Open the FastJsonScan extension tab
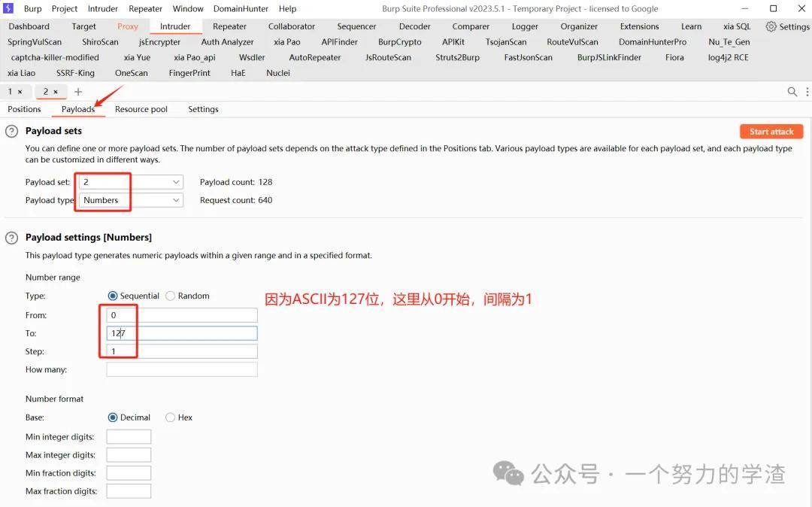This screenshot has height=507, width=812. [x=529, y=57]
